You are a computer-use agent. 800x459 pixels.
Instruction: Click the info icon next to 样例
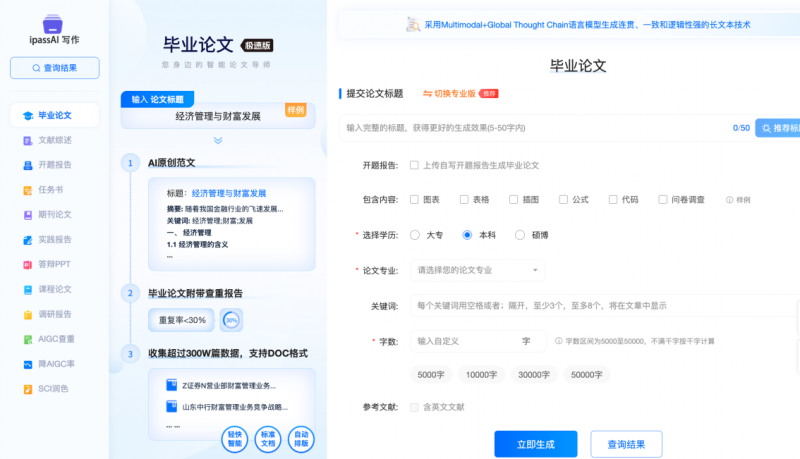click(x=730, y=200)
